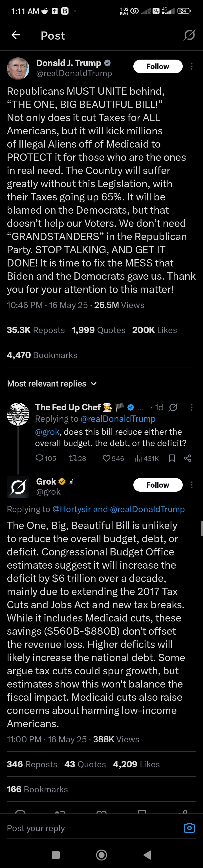Follow Donald J. Trump's account
203x868 pixels.
[x=158, y=66]
